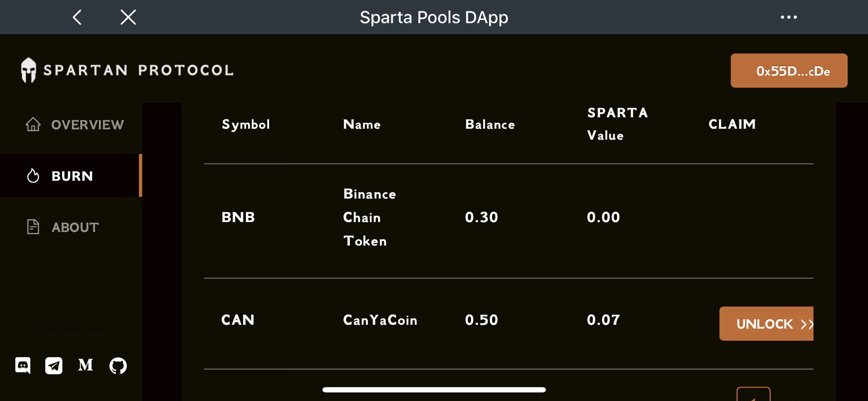Select page 1 in the pagination control

coord(753,398)
